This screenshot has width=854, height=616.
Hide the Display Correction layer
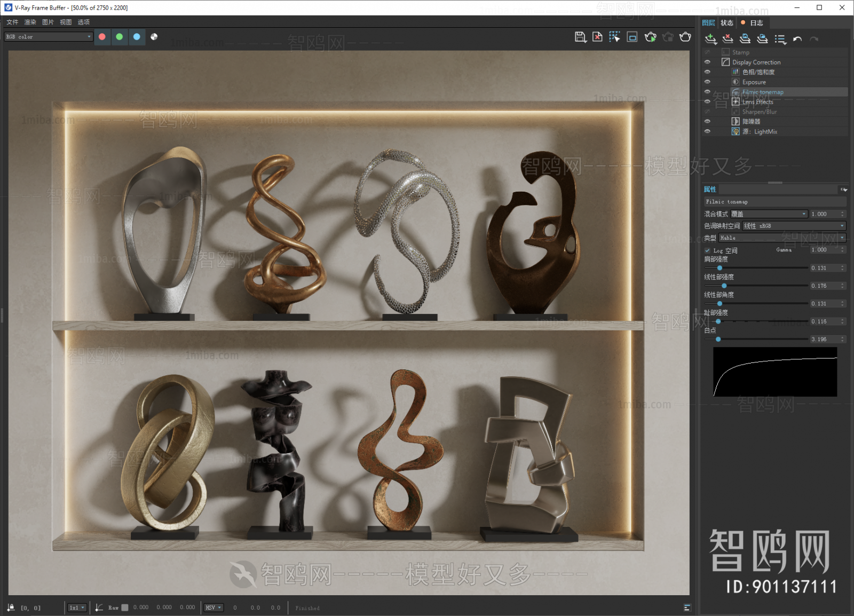707,62
